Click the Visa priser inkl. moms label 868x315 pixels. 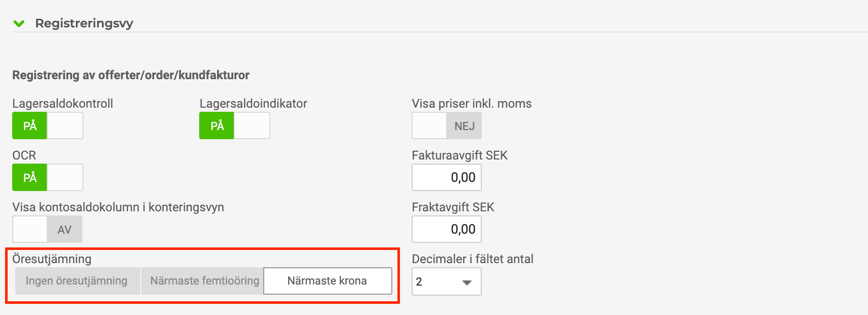471,104
